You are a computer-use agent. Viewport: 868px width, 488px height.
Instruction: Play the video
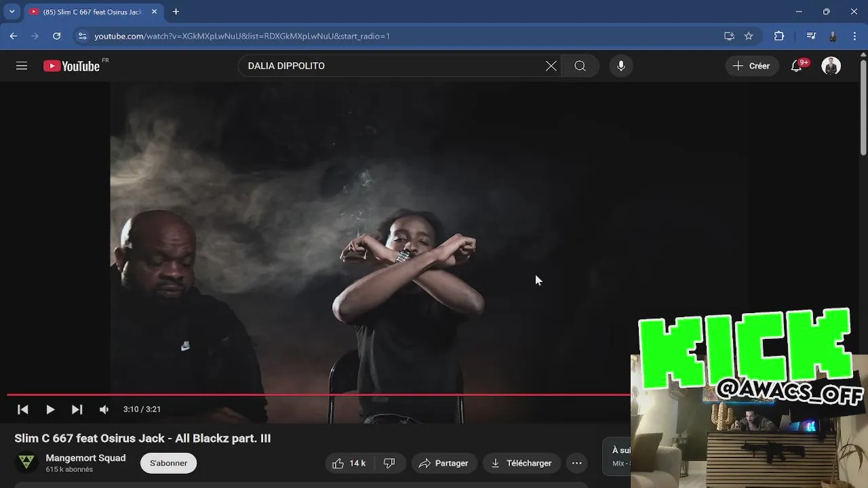[50, 409]
